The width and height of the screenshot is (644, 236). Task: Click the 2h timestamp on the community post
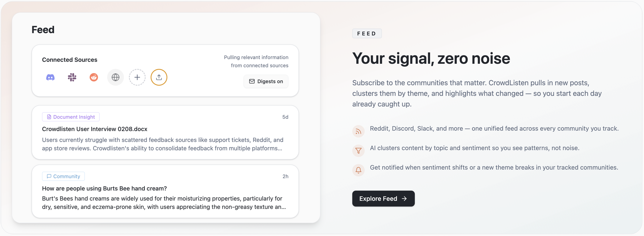[285, 176]
